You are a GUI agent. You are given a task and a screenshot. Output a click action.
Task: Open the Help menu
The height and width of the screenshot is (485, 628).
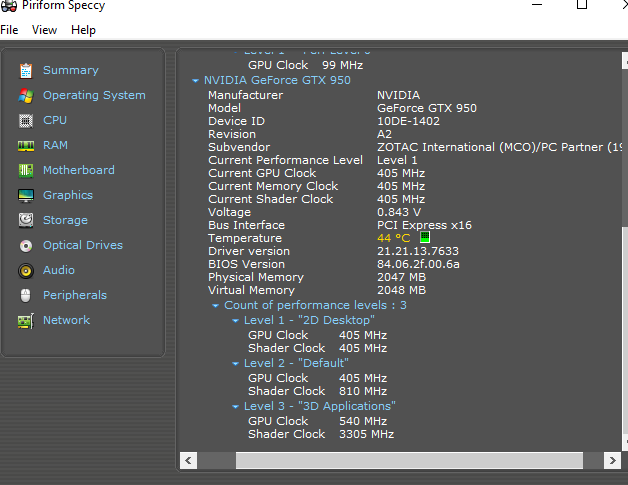(x=83, y=30)
